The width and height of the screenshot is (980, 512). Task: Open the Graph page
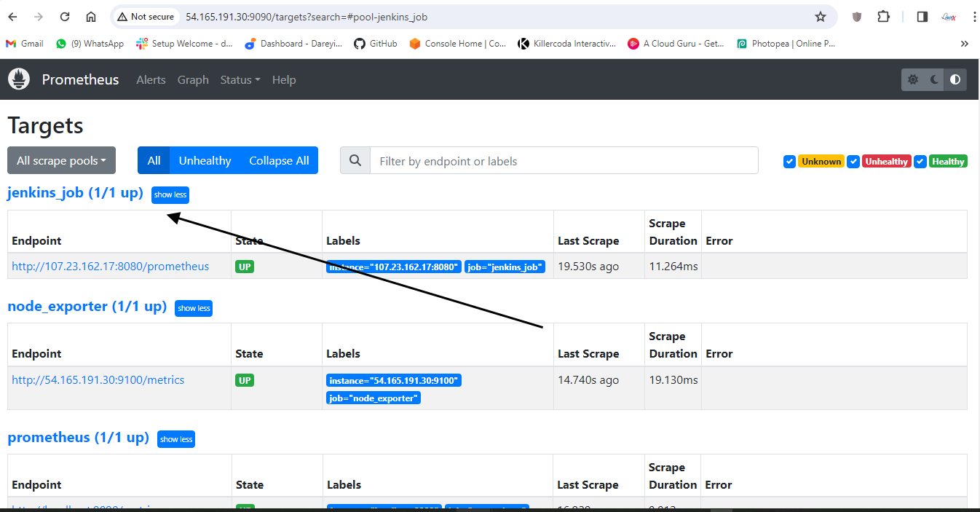coord(193,80)
